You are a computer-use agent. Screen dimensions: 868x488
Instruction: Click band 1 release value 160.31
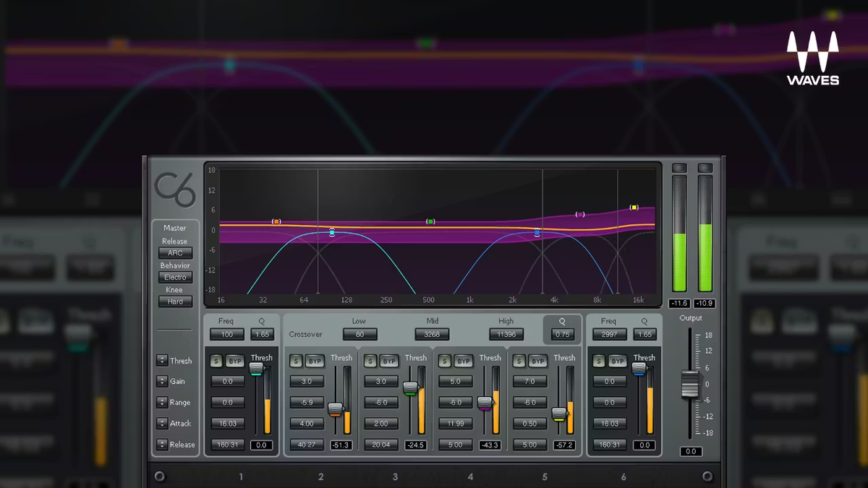point(228,445)
